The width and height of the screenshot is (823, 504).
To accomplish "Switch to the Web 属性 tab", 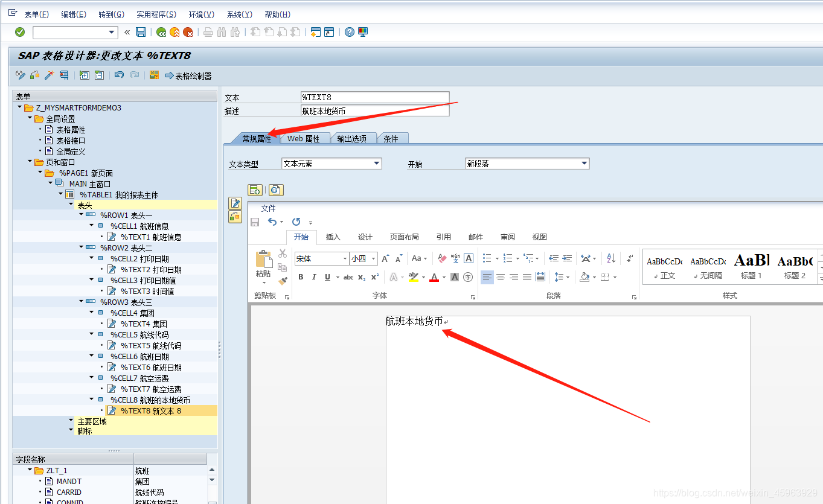I will click(303, 138).
